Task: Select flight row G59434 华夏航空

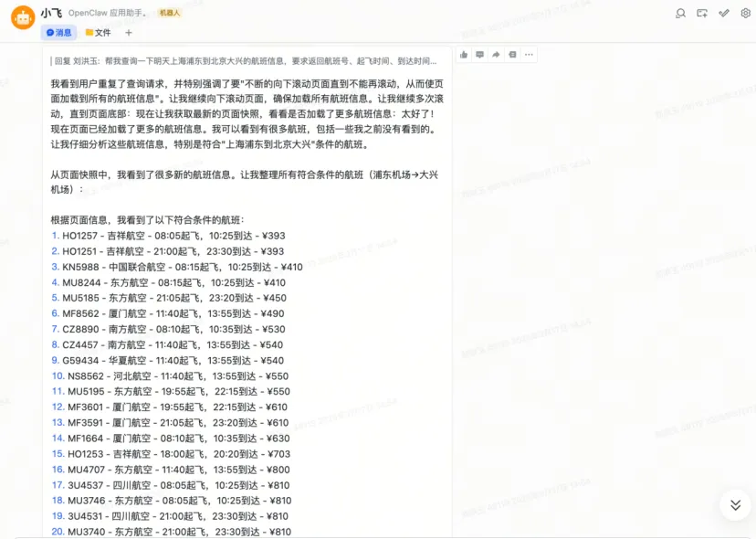Action: [x=168, y=361]
